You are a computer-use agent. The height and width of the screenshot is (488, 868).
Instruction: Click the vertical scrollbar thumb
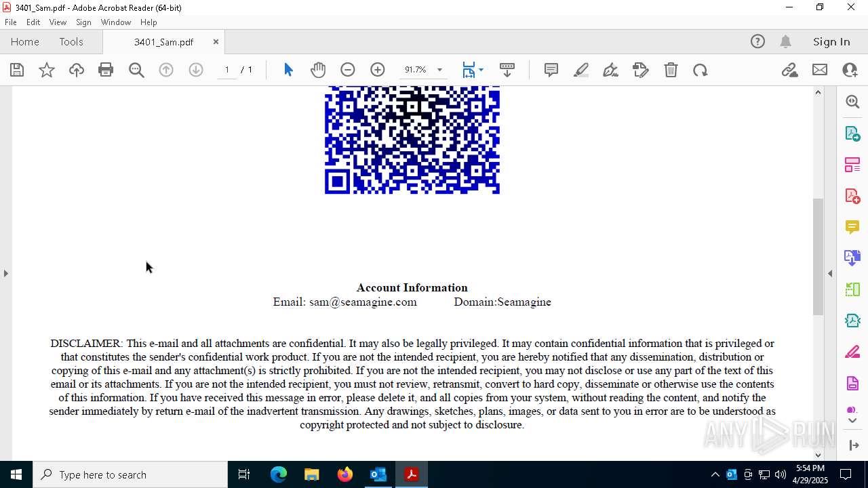point(818,256)
